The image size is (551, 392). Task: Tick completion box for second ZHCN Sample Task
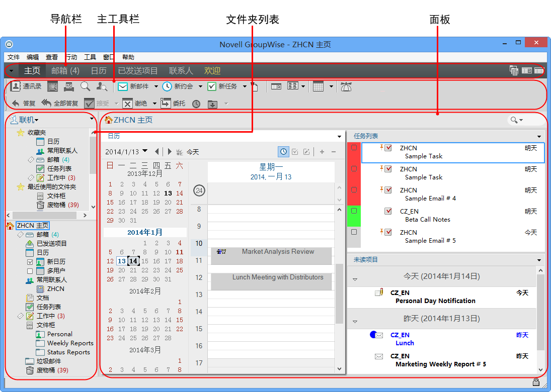(354, 169)
